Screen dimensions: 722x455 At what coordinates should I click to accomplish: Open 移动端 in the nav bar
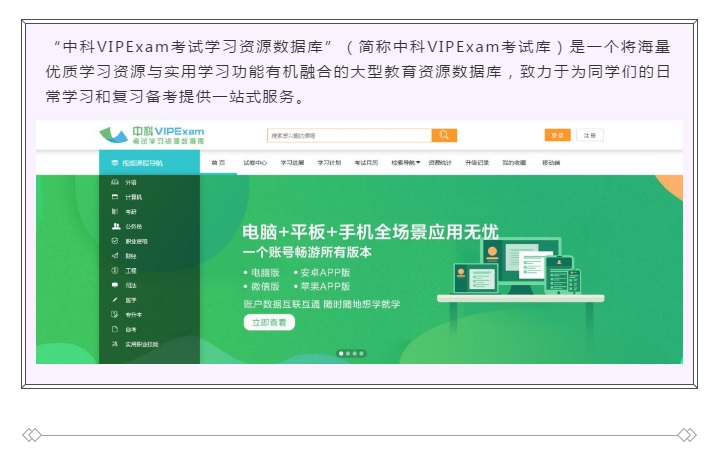point(551,163)
